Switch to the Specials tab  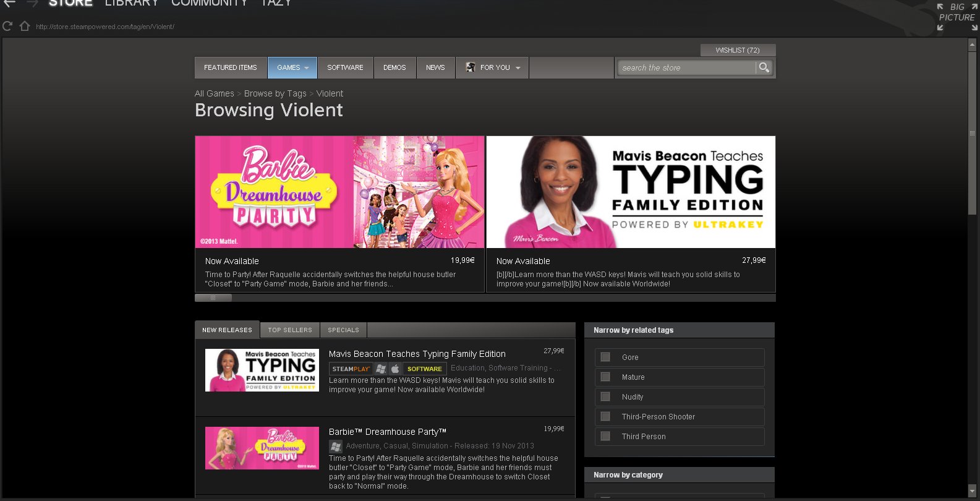click(343, 330)
